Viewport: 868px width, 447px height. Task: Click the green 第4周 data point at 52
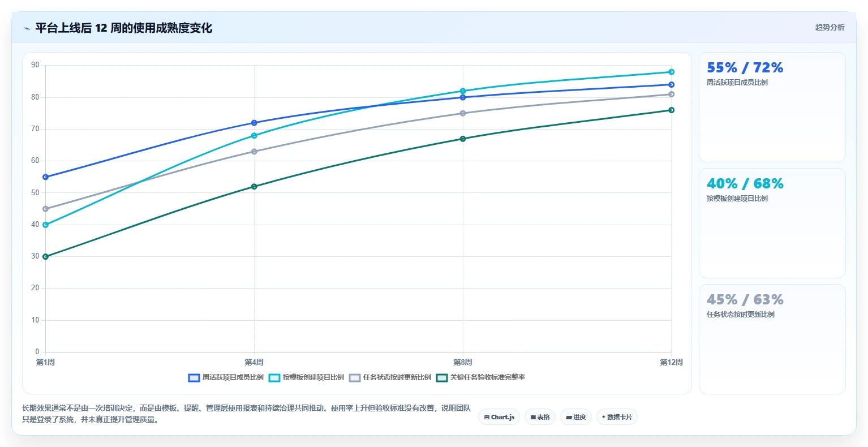(x=254, y=187)
